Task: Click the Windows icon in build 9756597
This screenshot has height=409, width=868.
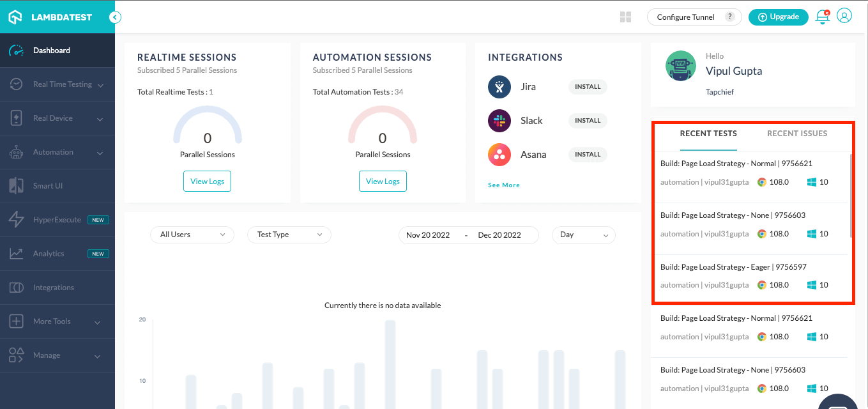Action: point(812,285)
